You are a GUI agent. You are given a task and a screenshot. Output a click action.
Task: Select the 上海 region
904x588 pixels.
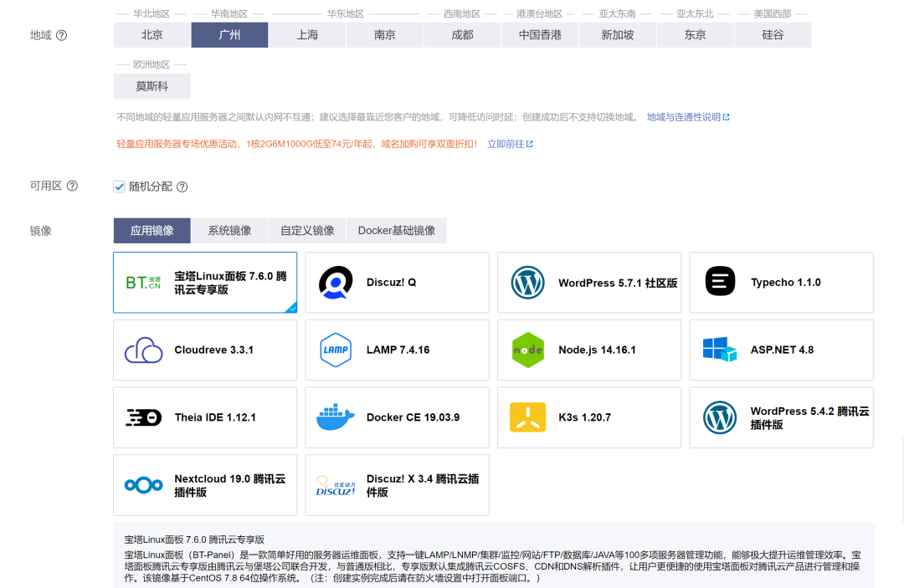(x=307, y=35)
